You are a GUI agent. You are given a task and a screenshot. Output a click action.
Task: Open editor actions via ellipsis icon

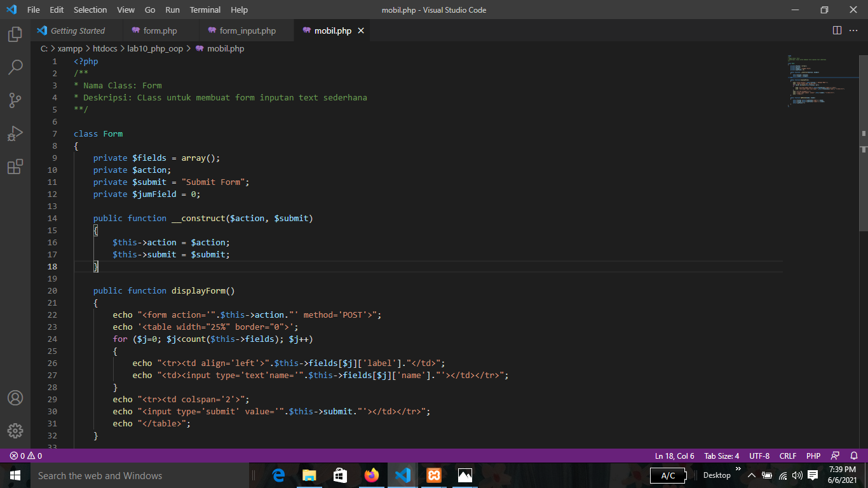(x=853, y=30)
